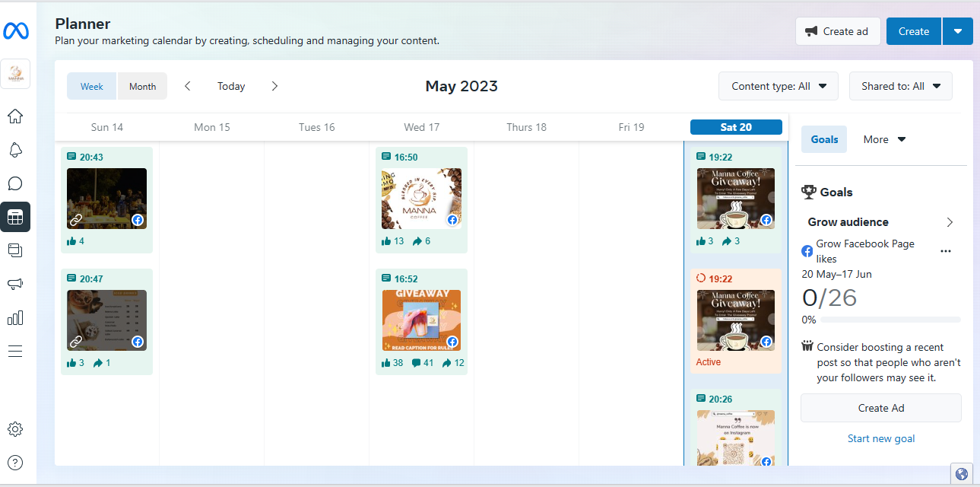Open the Create button dropdown arrow
This screenshot has width=980, height=487.
(x=958, y=31)
